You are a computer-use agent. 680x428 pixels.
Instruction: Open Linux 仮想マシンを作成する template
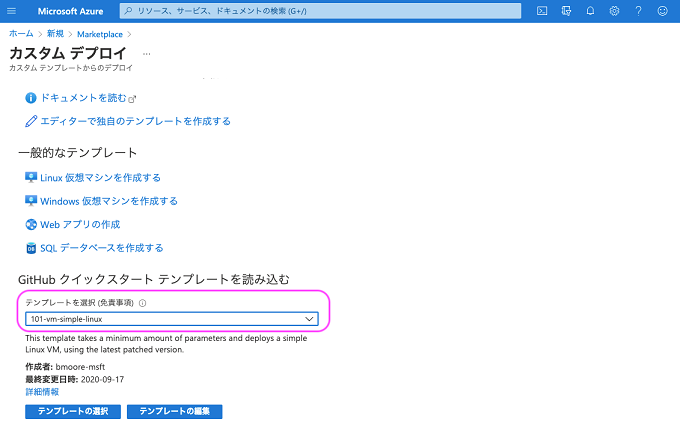100,178
